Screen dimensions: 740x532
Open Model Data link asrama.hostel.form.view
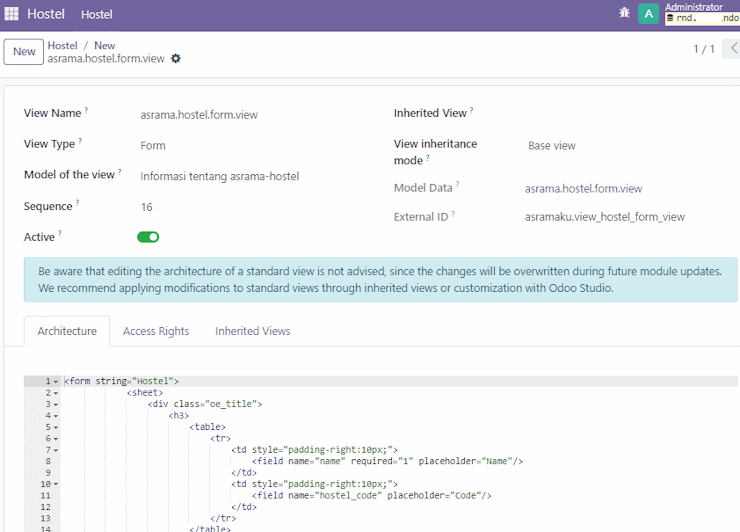pos(583,189)
